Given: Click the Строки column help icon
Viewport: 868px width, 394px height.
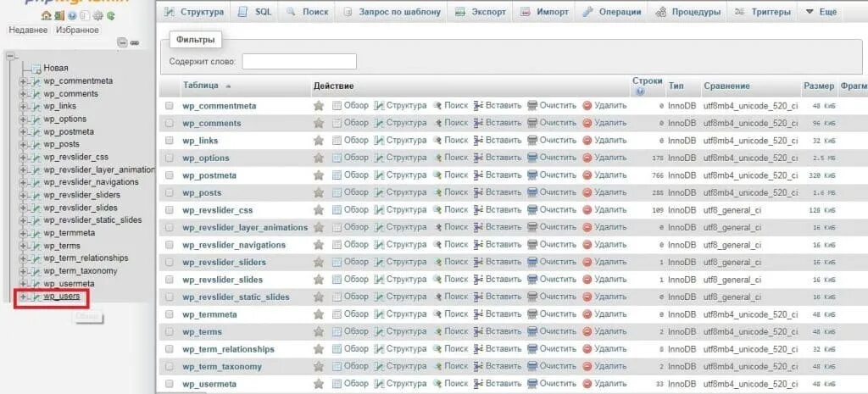Looking at the screenshot, I should point(640,92).
